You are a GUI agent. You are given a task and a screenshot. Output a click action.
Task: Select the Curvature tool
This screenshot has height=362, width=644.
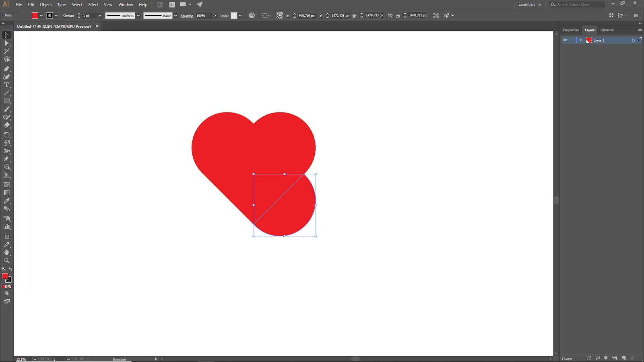[6, 77]
